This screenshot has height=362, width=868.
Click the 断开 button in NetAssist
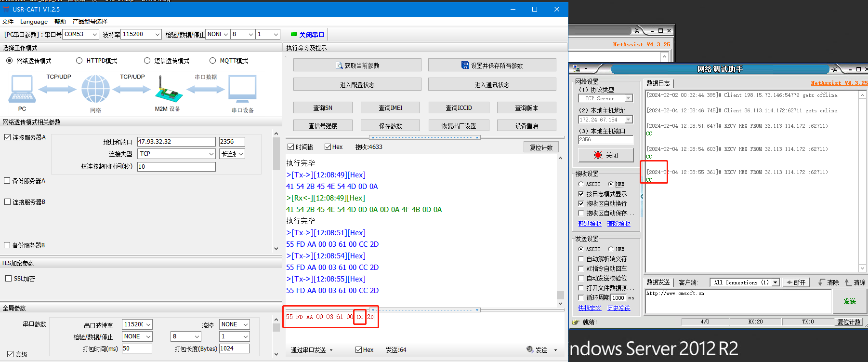[796, 282]
